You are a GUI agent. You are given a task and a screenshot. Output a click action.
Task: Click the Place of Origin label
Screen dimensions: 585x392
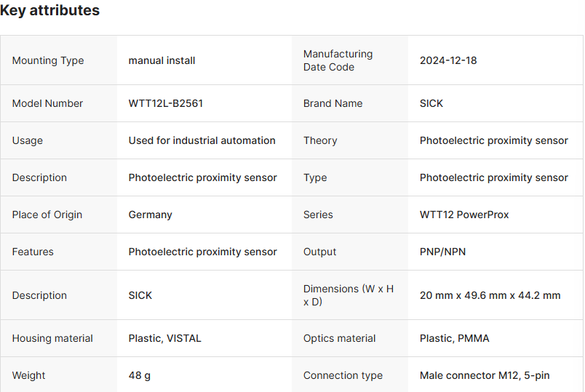pos(47,215)
